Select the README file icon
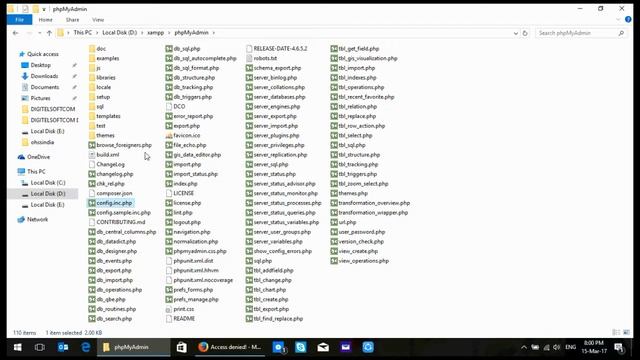640x360 pixels. pos(169,318)
